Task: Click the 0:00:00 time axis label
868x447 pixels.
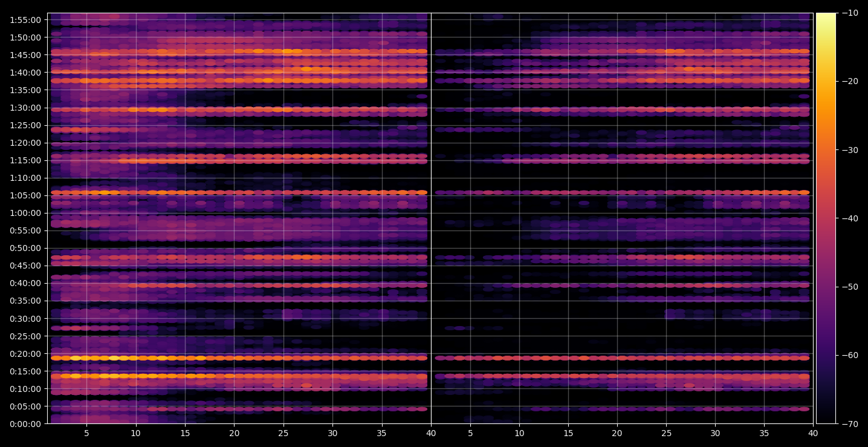Action: (x=25, y=423)
